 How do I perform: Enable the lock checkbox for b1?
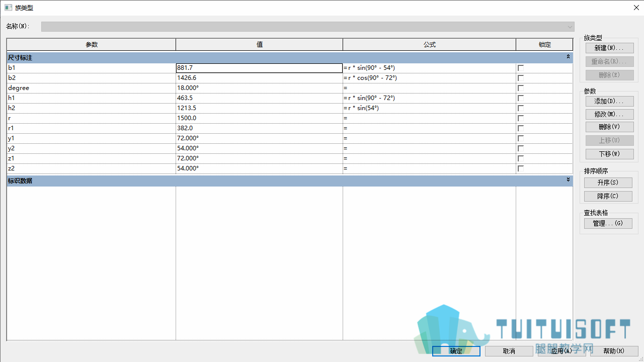[x=521, y=68]
